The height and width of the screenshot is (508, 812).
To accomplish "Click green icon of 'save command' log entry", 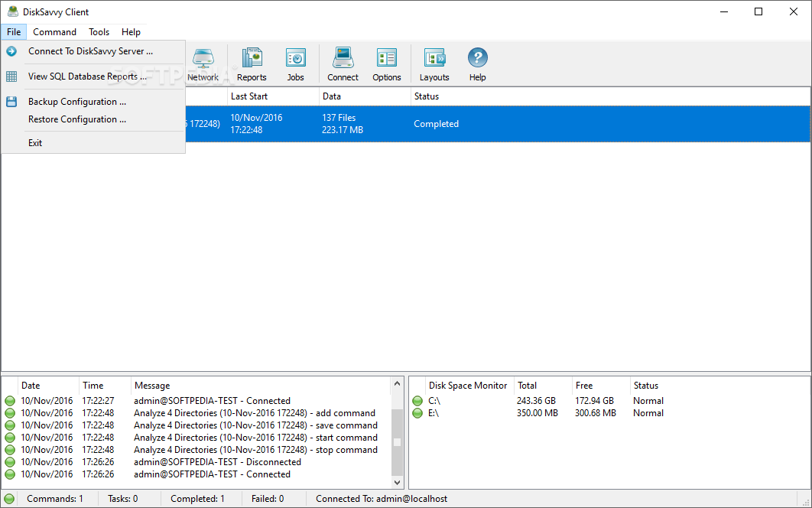I will 10,425.
